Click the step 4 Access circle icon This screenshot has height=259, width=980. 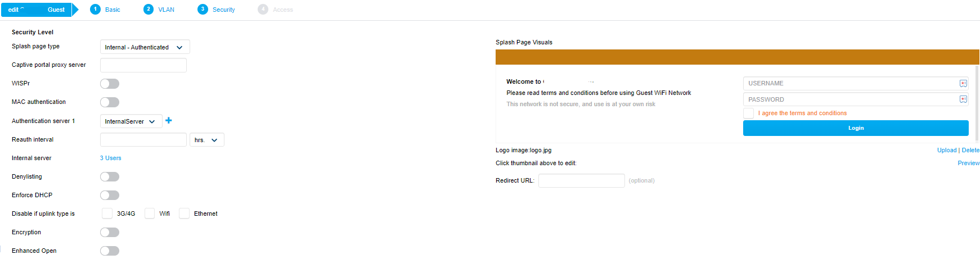(263, 9)
